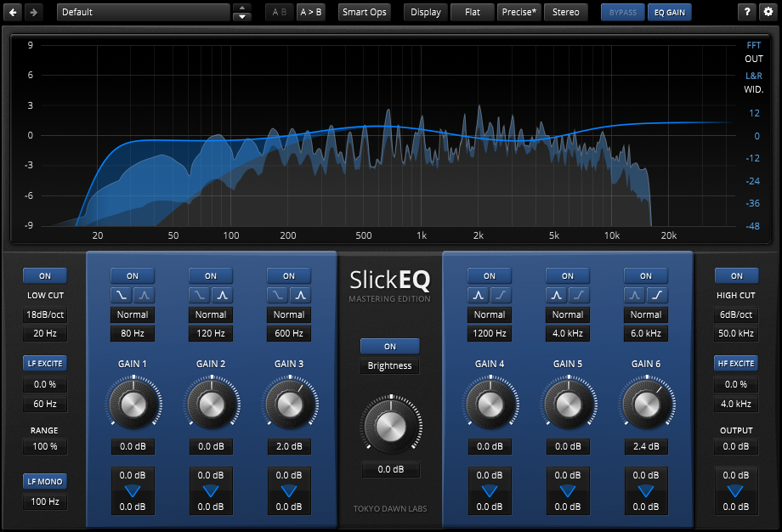The image size is (782, 532).
Task: Open the 80 Hz frequency selector for band 1
Action: pos(132,333)
